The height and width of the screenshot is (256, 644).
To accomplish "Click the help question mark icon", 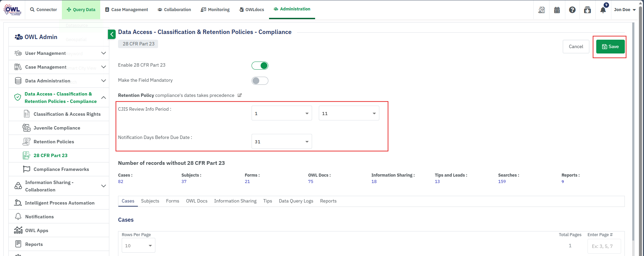I will pos(572,10).
